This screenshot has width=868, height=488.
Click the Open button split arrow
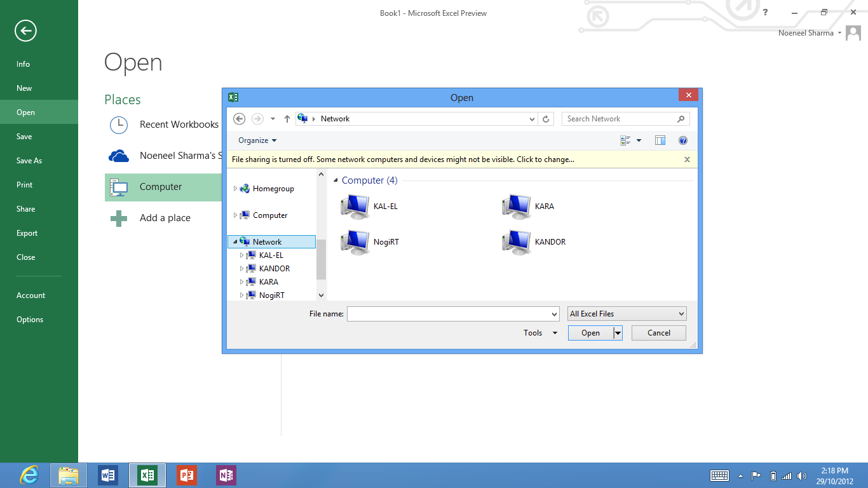point(618,333)
